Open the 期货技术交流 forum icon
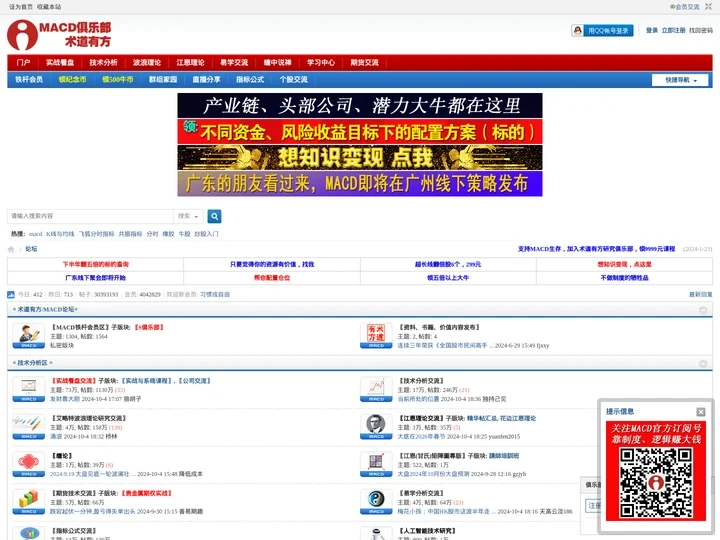 28,502
